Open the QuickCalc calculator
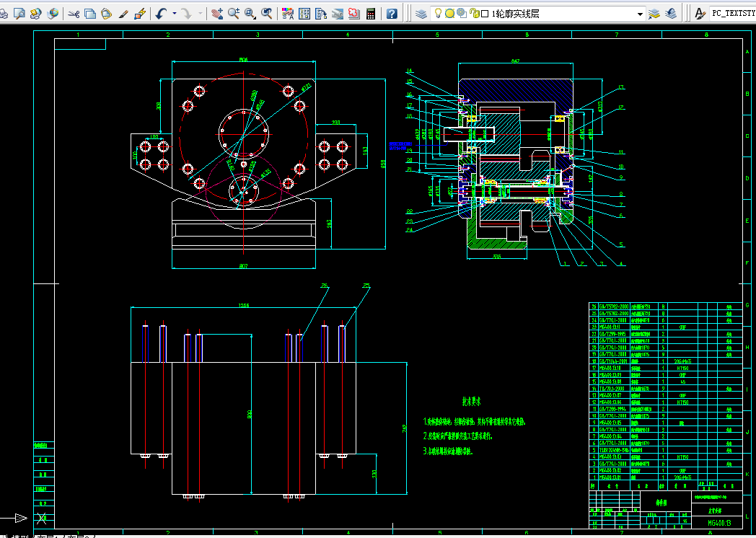 pos(372,13)
